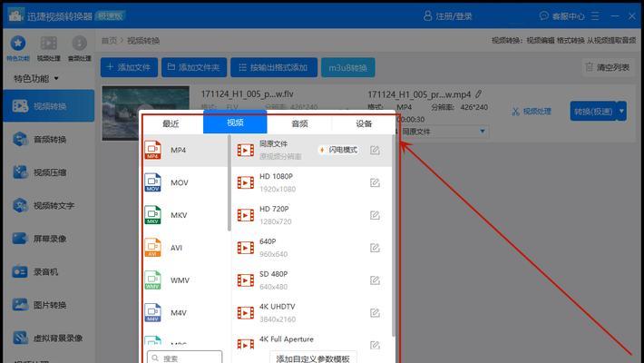Choose 同原文件 resolution preset
This screenshot has height=363, width=644.
pos(311,150)
